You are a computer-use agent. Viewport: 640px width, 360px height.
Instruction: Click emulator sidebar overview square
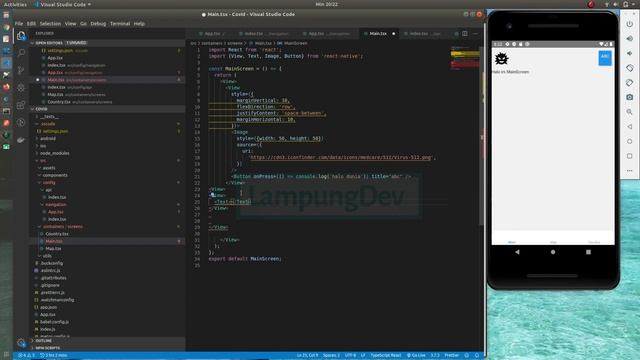(x=629, y=156)
